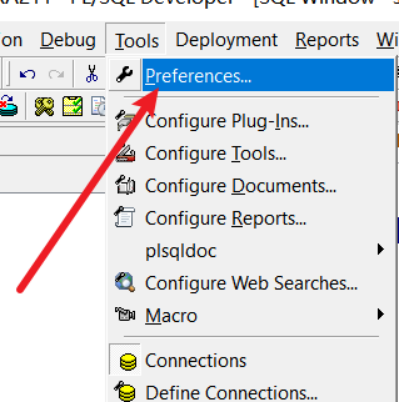
Task: Select Preferences... in the Tools menu
Action: [x=252, y=75]
